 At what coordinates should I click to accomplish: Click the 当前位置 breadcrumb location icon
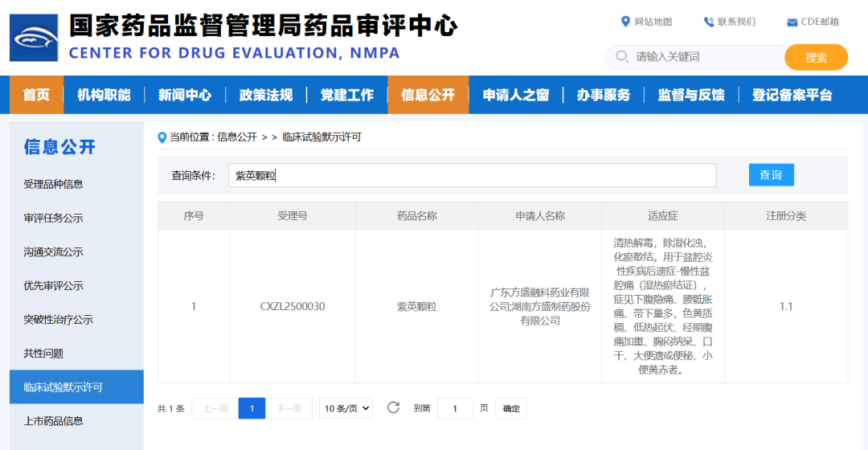point(162,137)
